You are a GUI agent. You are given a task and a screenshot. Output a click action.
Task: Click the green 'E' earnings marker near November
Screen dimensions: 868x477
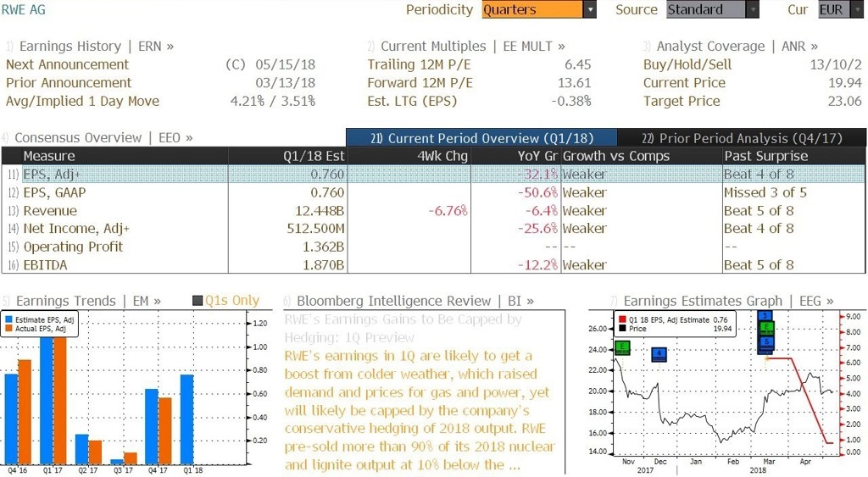[623, 347]
